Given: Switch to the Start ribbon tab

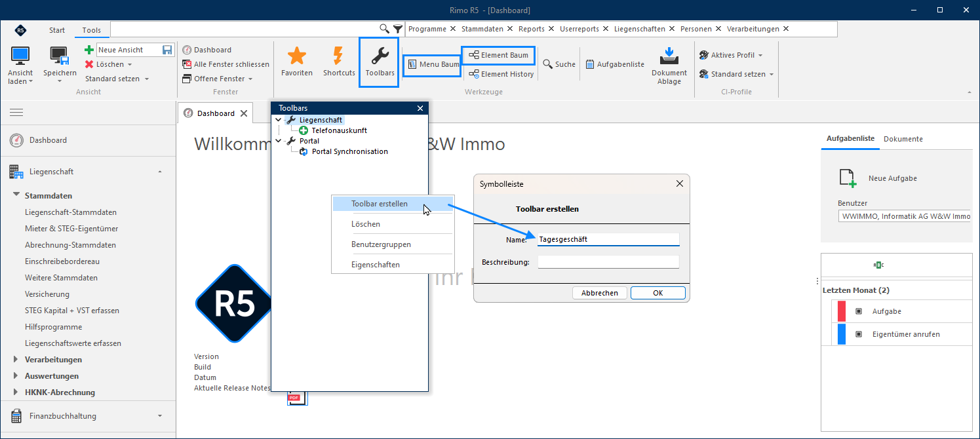Looking at the screenshot, I should 57,30.
